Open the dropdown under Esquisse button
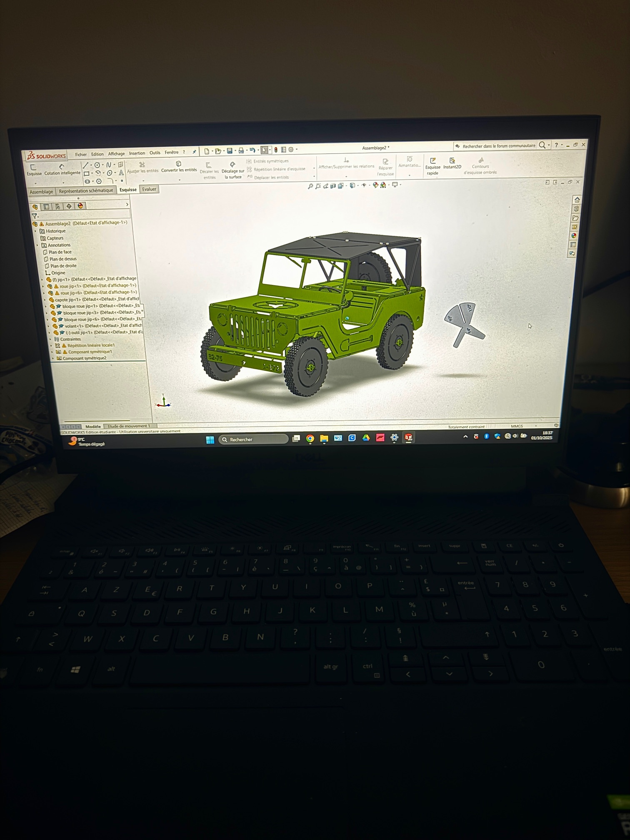The height and width of the screenshot is (840, 630). click(35, 183)
